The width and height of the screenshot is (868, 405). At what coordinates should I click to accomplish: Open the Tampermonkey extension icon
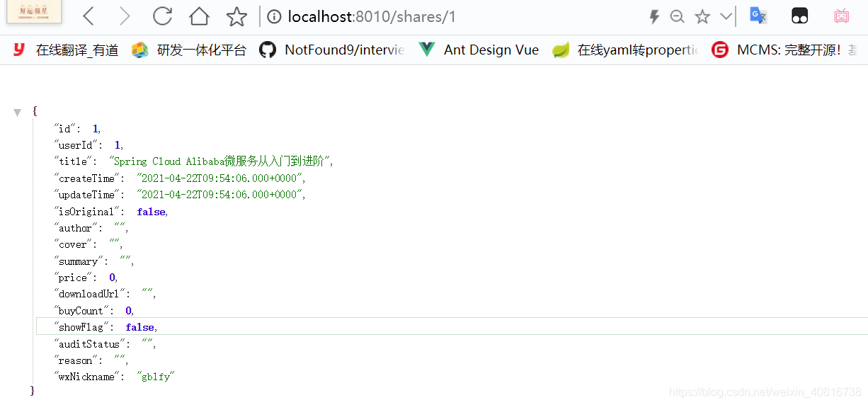(799, 16)
